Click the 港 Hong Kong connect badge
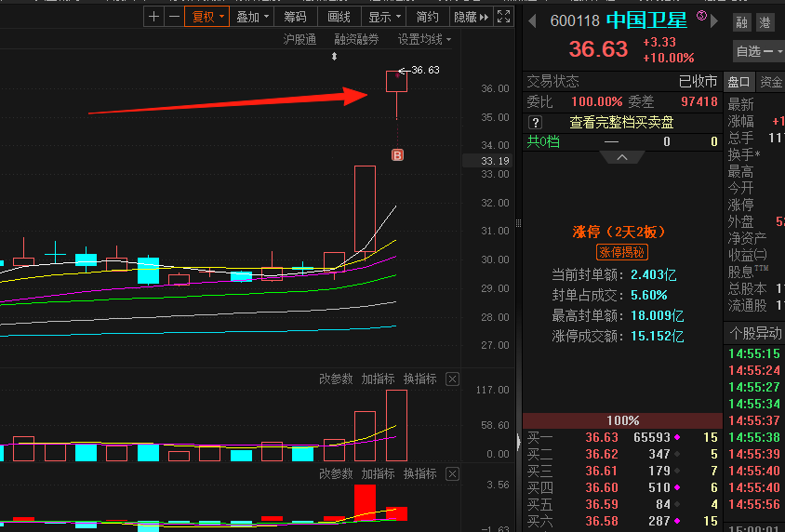This screenshot has height=532, width=785. [x=765, y=22]
